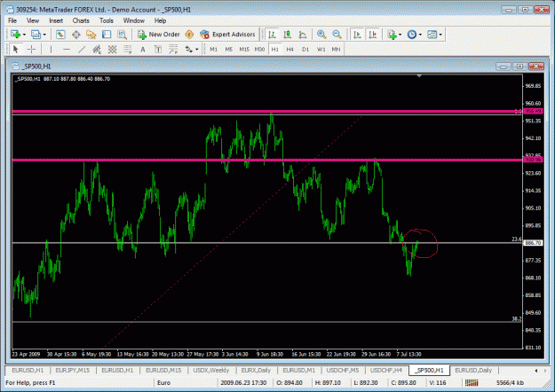Switch to the USDCHF,H4 chart tab
Screen dimensions: 555x392
[385, 370]
